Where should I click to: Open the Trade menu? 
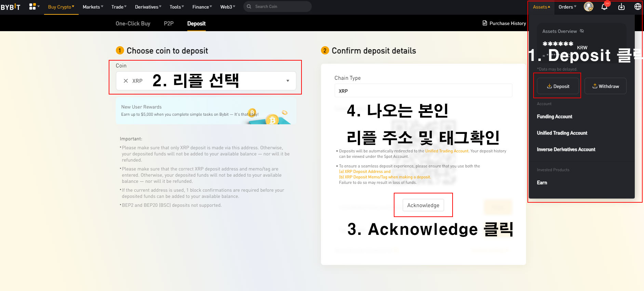[119, 7]
